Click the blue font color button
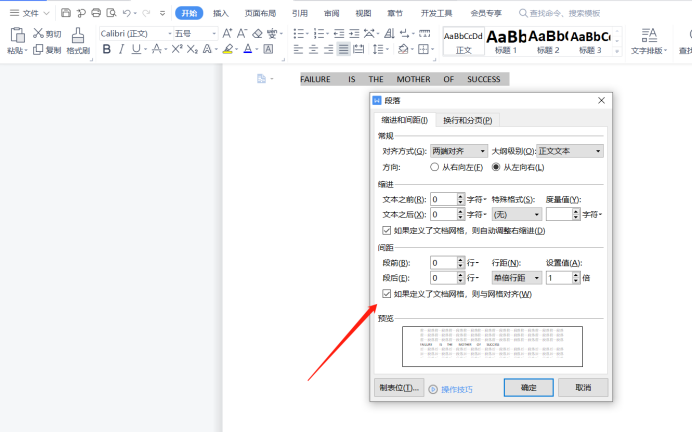 [x=248, y=49]
